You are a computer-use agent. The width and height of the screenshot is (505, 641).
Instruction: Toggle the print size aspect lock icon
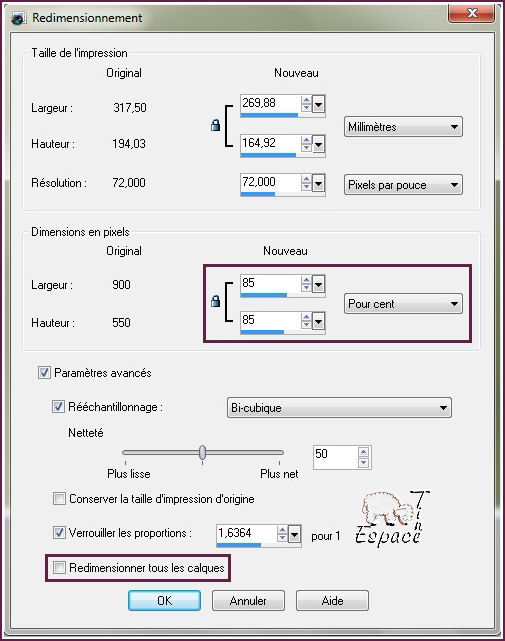click(215, 125)
